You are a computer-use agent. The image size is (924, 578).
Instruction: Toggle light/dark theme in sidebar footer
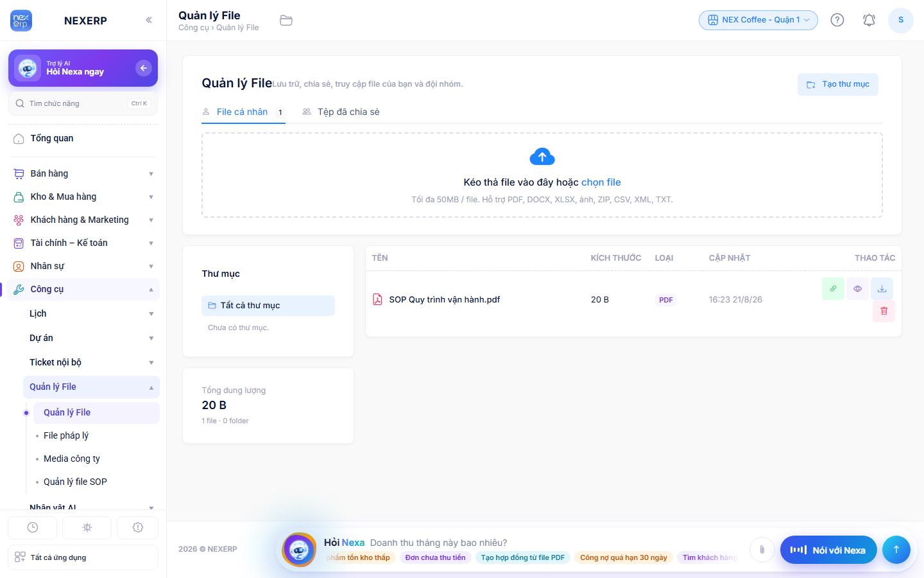[x=87, y=528]
